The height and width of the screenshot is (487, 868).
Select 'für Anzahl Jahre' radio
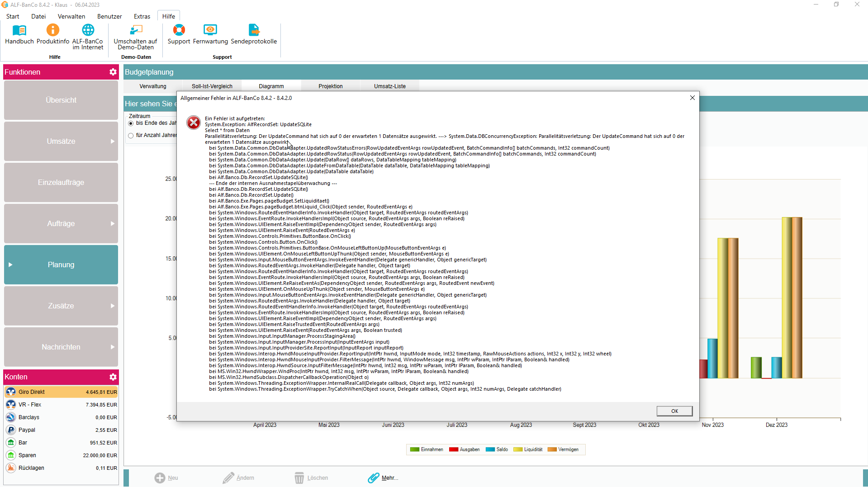pos(131,135)
